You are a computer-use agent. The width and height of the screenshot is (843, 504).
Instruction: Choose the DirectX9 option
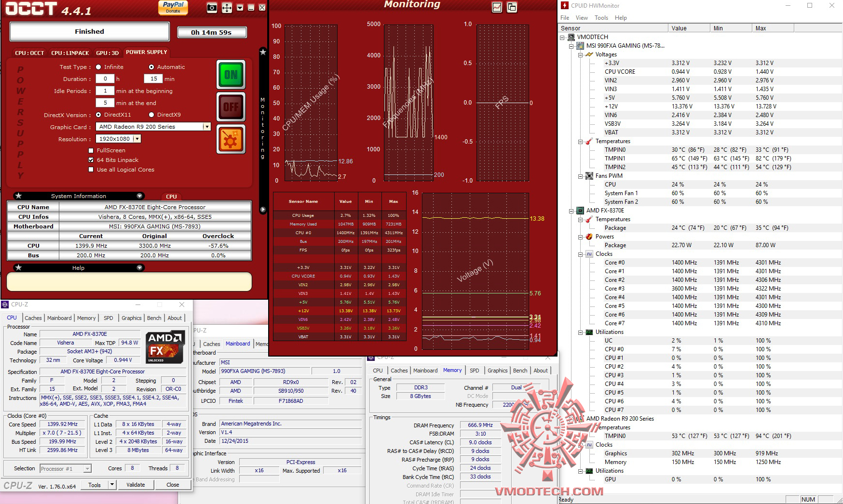point(151,115)
